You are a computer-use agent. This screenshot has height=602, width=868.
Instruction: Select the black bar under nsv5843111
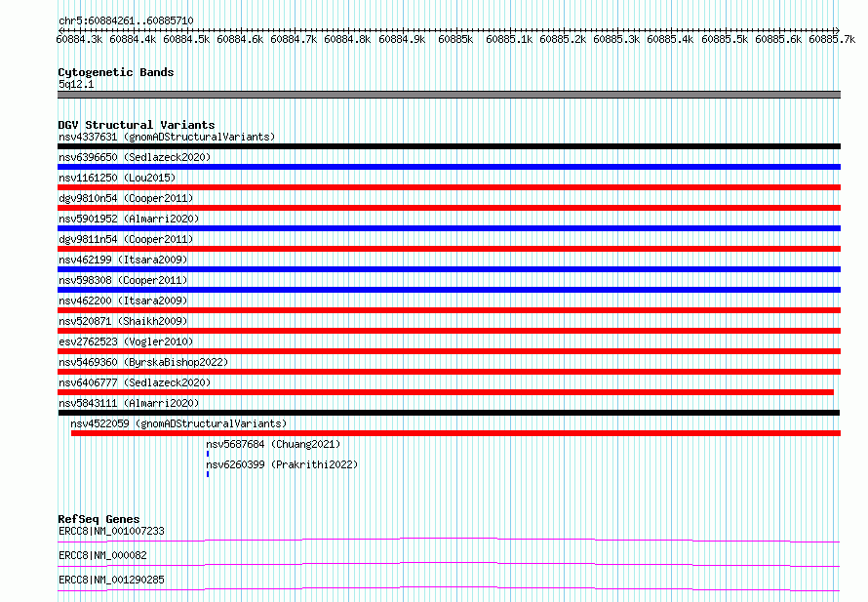click(x=449, y=413)
